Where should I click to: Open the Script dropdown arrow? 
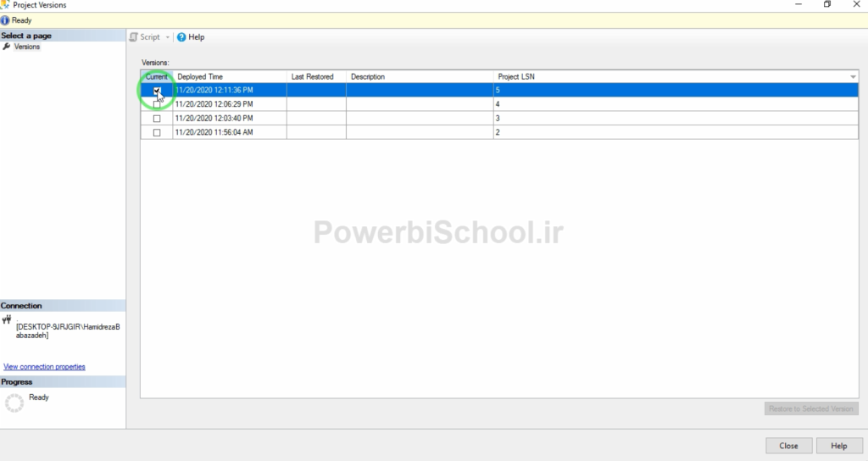click(168, 37)
